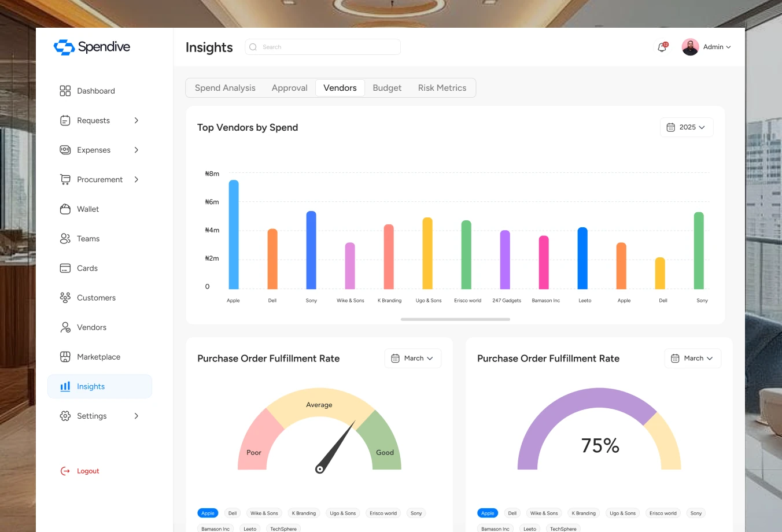
Task: Open Marketplace via its storefront icon
Action: point(65,357)
